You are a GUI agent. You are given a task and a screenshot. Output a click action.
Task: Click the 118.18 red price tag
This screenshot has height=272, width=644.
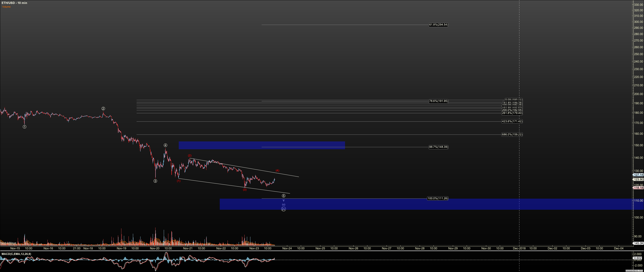(638, 188)
